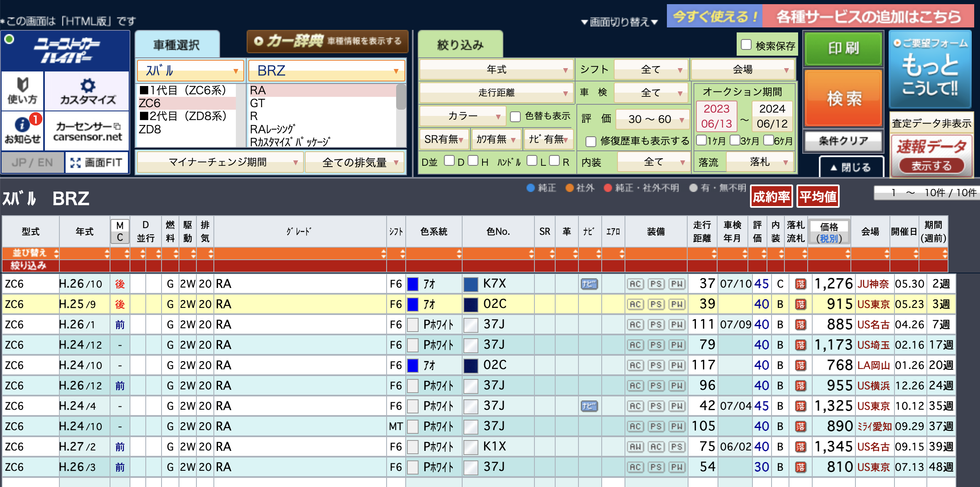Click AW equipment icon in K1X row

tap(635, 447)
